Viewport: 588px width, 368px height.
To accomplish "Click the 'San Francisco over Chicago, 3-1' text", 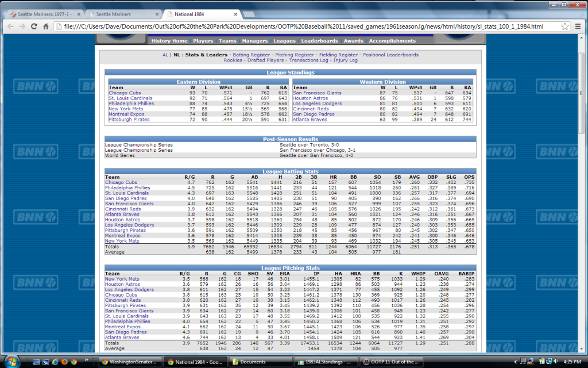I will (x=317, y=150).
